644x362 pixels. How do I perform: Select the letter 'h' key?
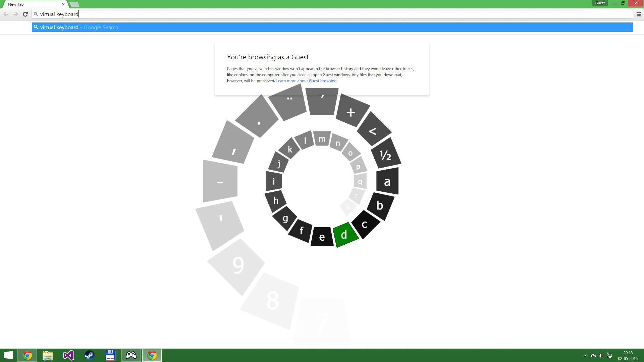point(276,200)
